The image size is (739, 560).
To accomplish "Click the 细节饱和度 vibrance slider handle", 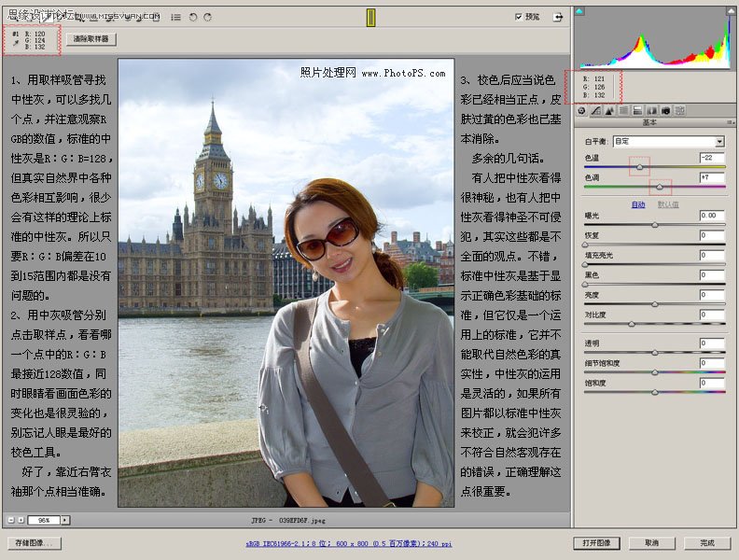I will point(655,372).
